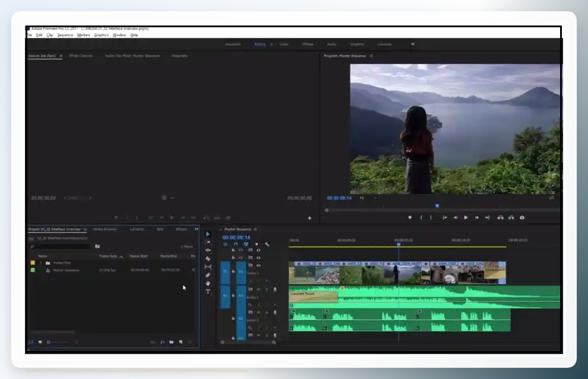Toggle lock on the A1 track
The image size is (588, 379).
point(233,295)
